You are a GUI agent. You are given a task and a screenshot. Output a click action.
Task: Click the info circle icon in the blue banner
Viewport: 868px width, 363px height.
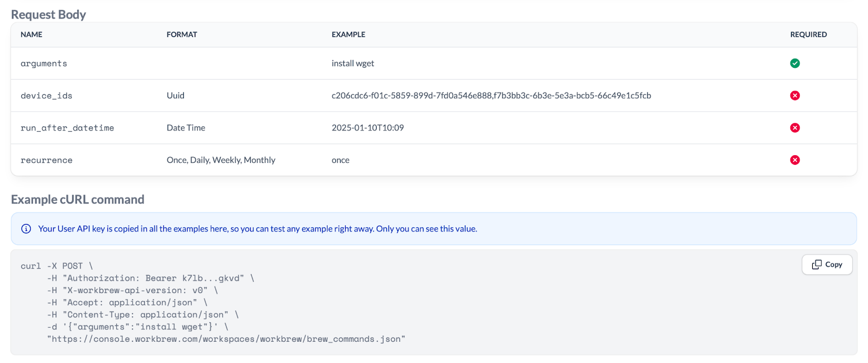(x=26, y=229)
